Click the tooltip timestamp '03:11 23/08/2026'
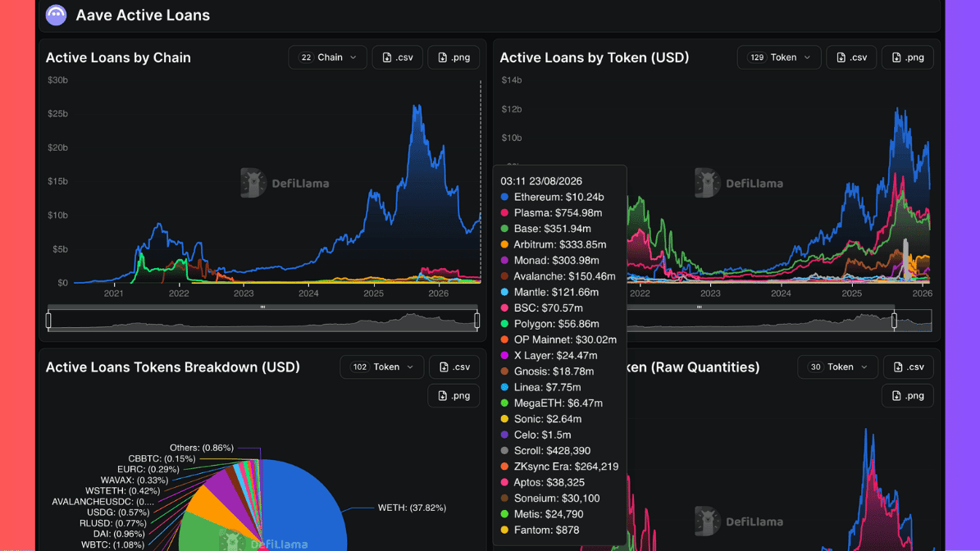This screenshot has height=551, width=980. point(541,181)
